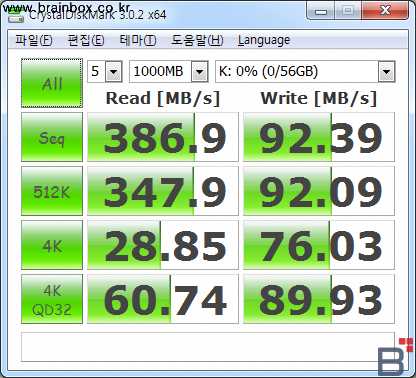Expand the 1000MB test size dropdown
The image size is (416, 378).
(199, 71)
